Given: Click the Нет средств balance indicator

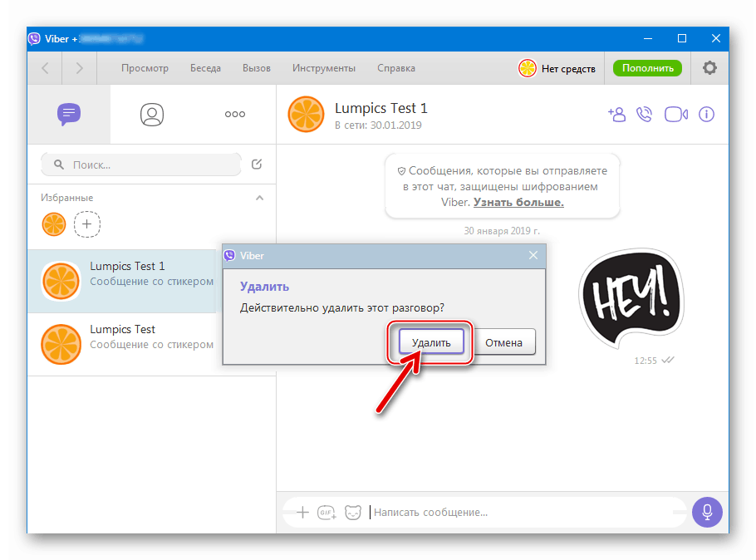Looking at the screenshot, I should coord(557,68).
